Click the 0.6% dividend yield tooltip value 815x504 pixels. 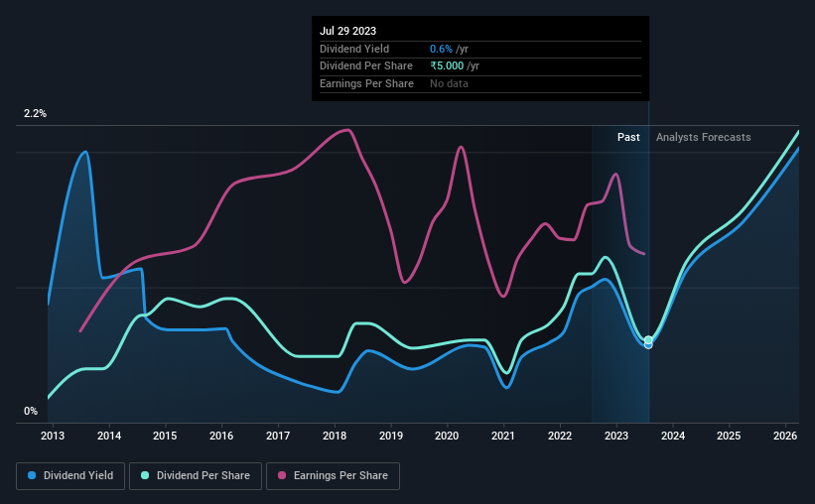click(441, 49)
